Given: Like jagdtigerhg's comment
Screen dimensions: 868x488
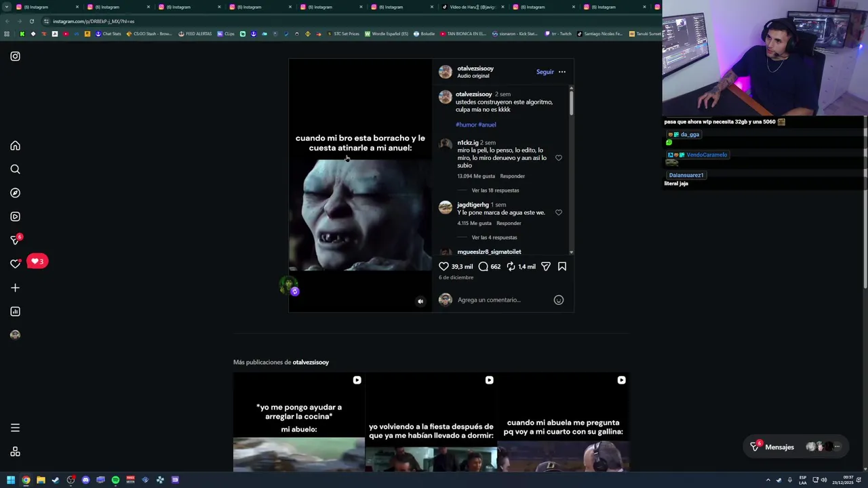Looking at the screenshot, I should pos(559,212).
